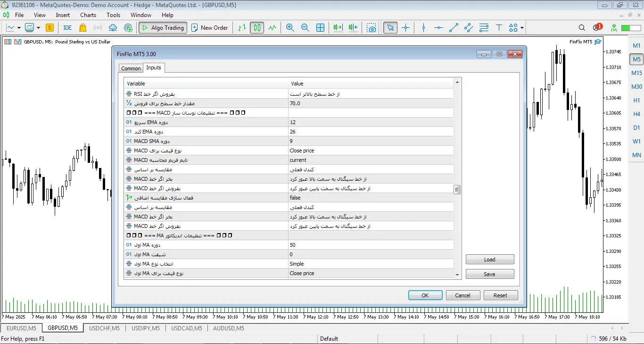Image resolution: width=644 pixels, height=344 pixels.
Task: Click the inputs list scrollbar thumb
Action: click(x=457, y=190)
